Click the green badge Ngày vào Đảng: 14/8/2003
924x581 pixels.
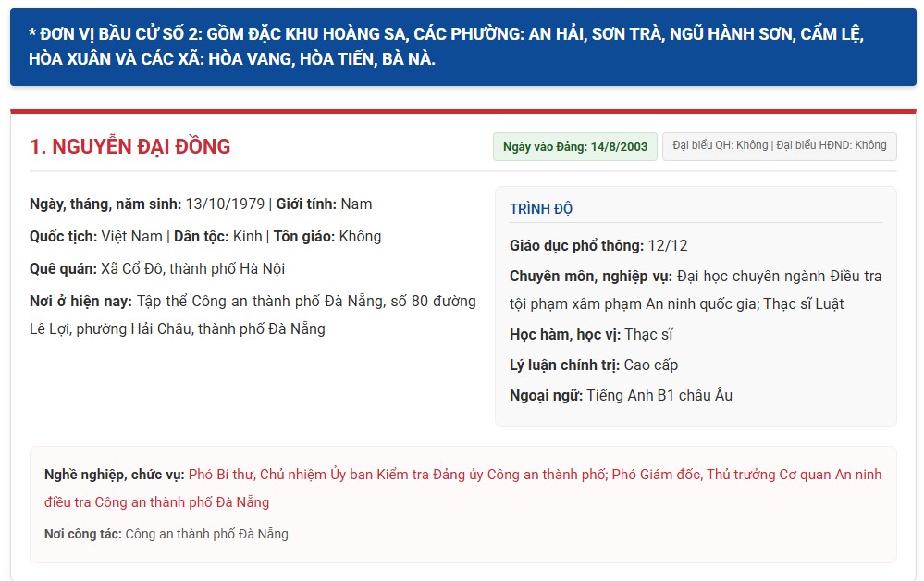(x=574, y=147)
